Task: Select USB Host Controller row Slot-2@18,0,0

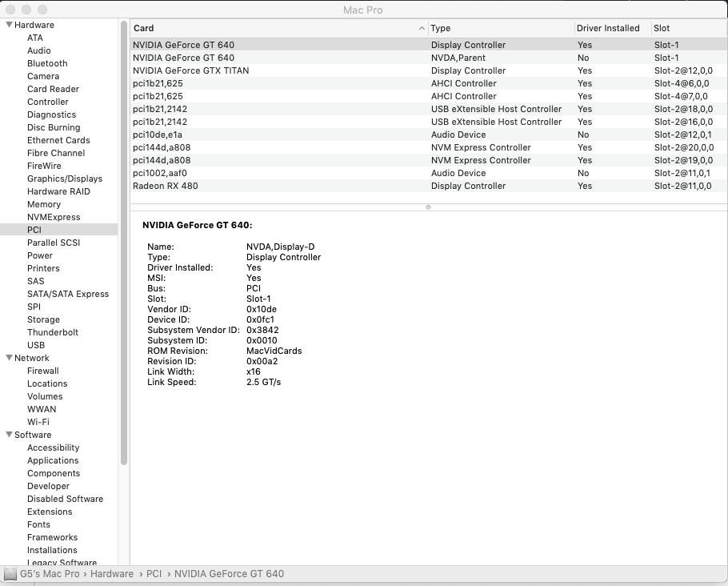Action: click(429, 109)
